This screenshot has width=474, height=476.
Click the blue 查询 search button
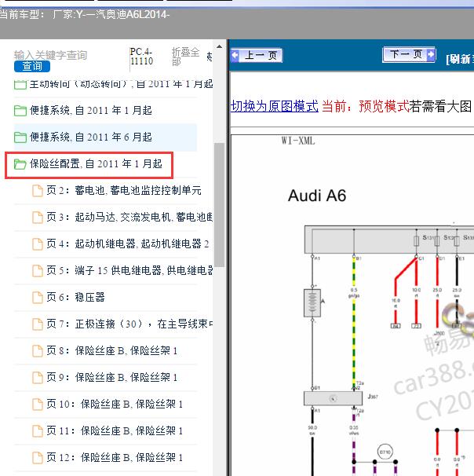coord(32,67)
